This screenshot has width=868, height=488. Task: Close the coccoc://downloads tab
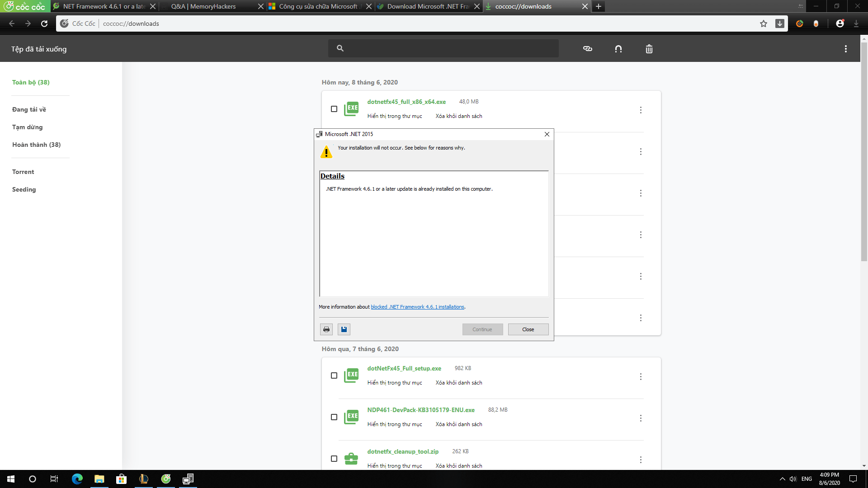[x=585, y=6]
